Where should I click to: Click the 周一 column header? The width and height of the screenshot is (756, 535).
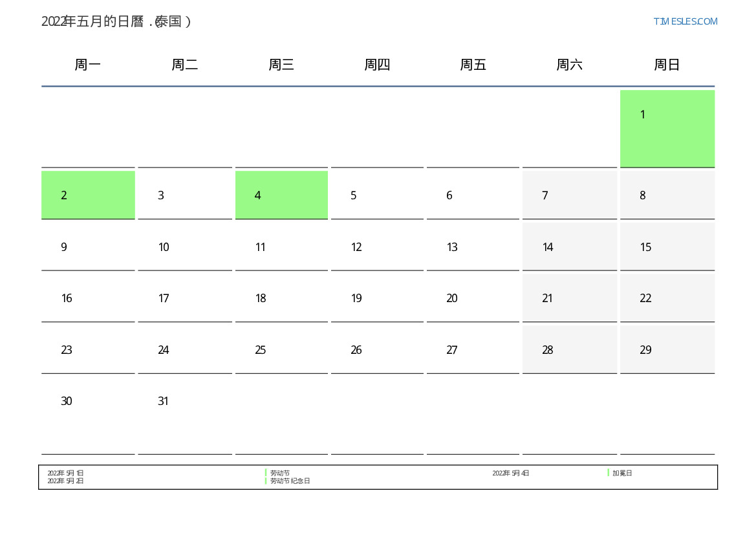point(88,65)
